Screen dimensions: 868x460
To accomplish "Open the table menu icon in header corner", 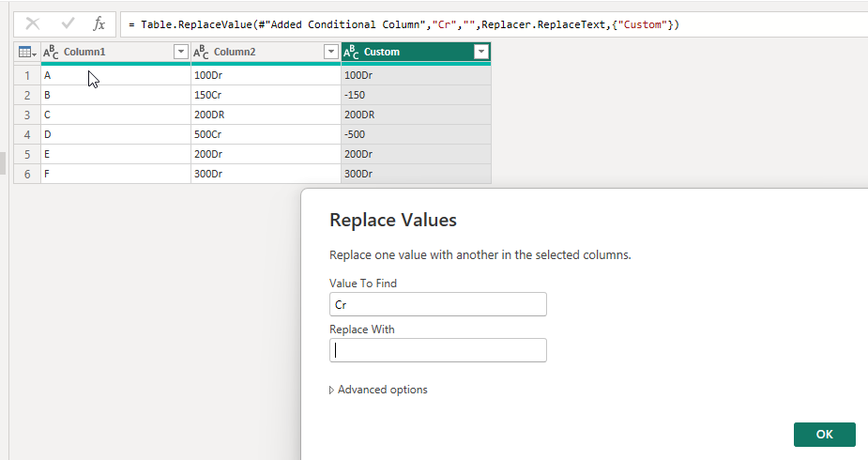I will (x=27, y=52).
